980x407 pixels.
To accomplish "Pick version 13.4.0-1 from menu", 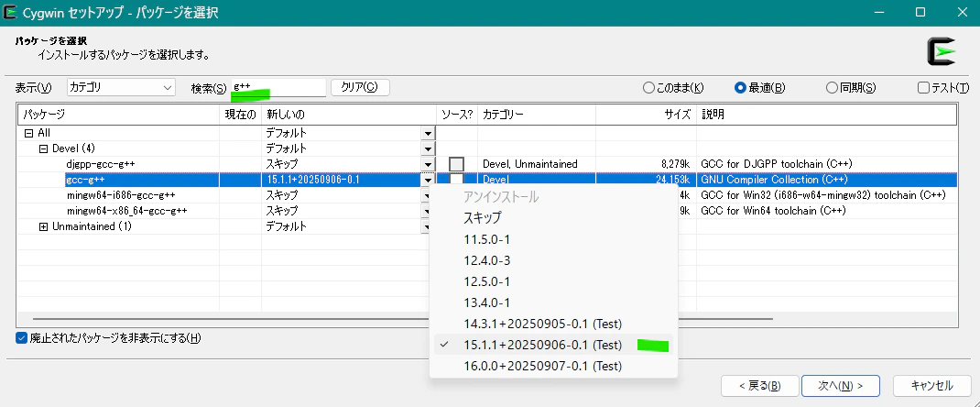I will click(553, 302).
